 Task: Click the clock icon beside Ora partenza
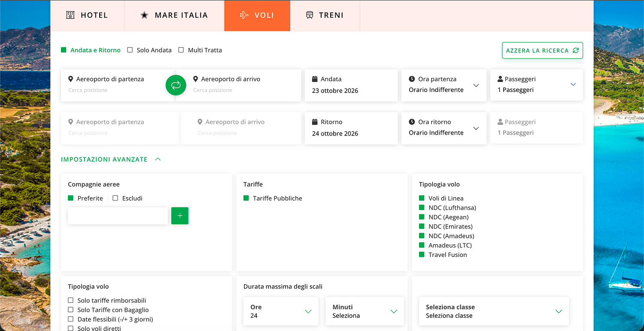[x=412, y=79]
